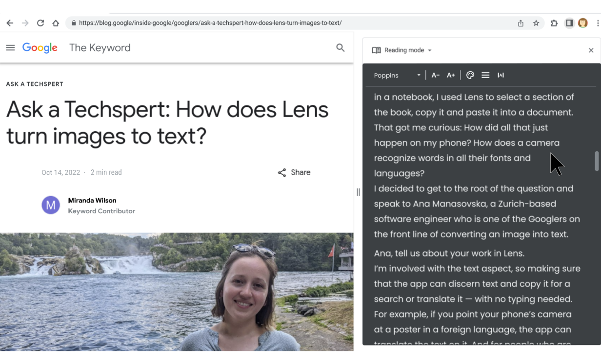
Task: Close the Reading mode side panel
Action: point(591,50)
